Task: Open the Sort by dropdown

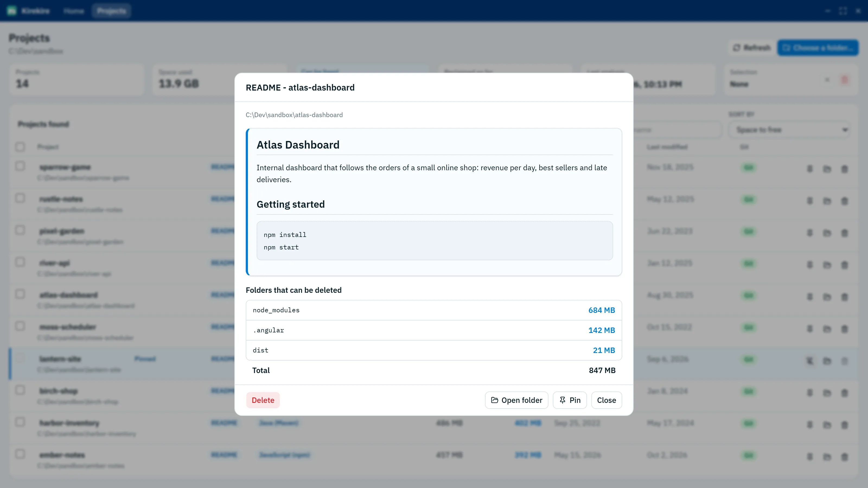Action: pyautogui.click(x=789, y=130)
